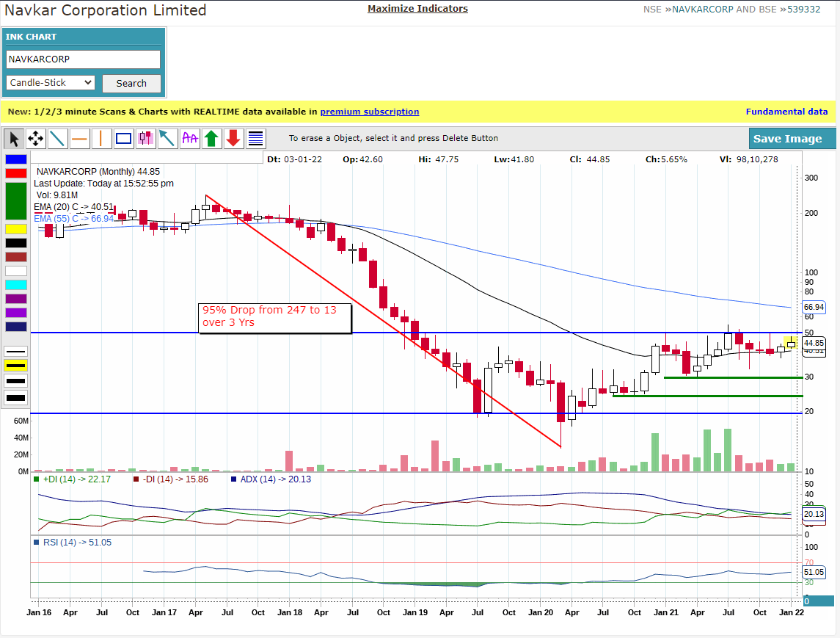Click the Vl: 98,10,278 volume readout

click(749, 159)
